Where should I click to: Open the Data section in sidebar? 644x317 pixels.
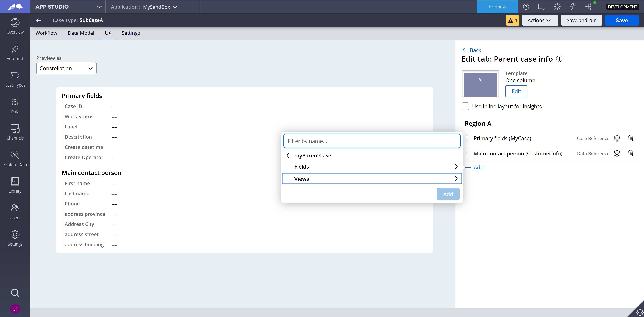pos(15,106)
